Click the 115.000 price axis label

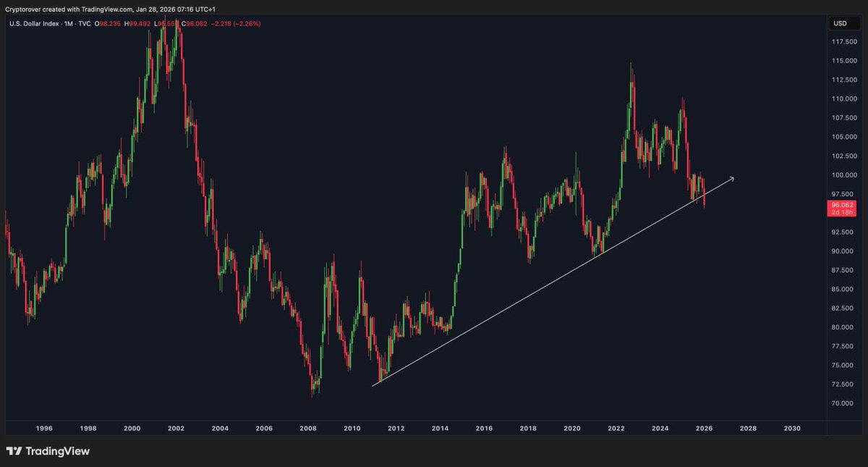(x=845, y=60)
